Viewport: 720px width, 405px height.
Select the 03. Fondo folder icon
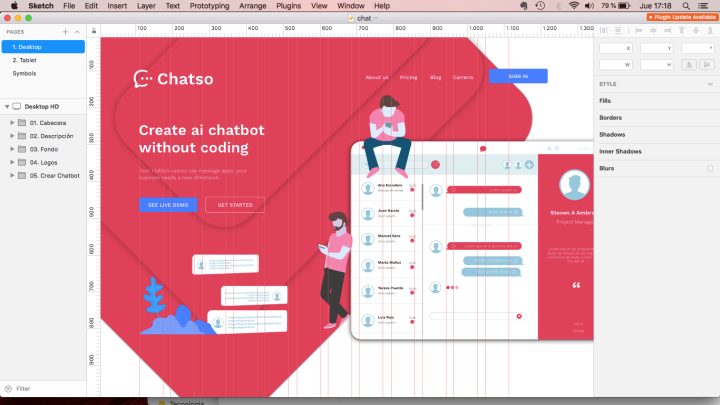[x=22, y=149]
